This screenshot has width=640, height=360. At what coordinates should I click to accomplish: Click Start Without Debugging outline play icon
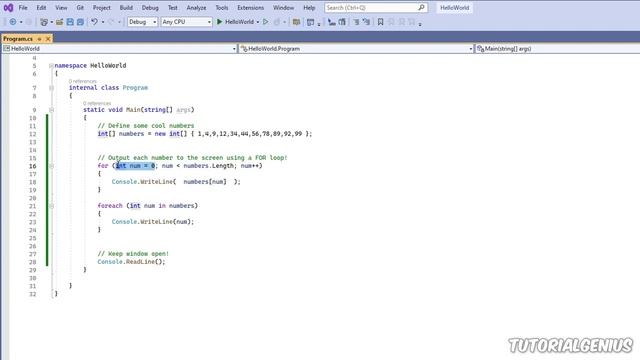pyautogui.click(x=266, y=22)
